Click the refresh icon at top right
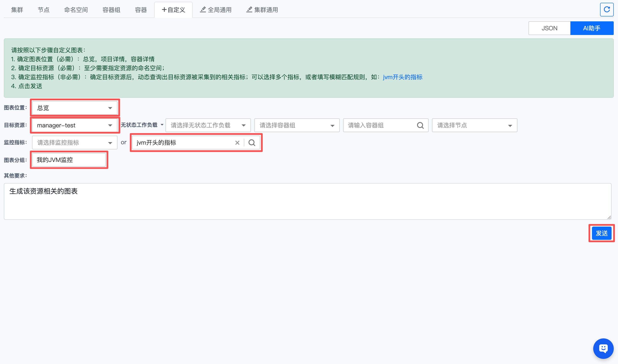The height and width of the screenshot is (364, 618). coord(606,10)
